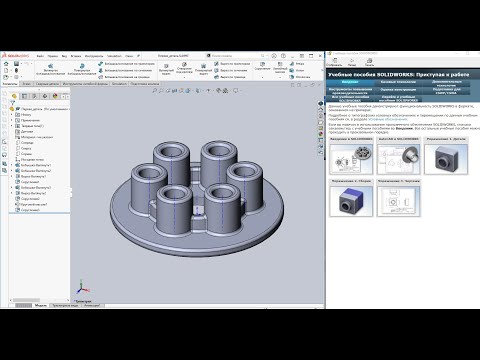Expand the first Cut-Extrude feature node

tap(12, 176)
